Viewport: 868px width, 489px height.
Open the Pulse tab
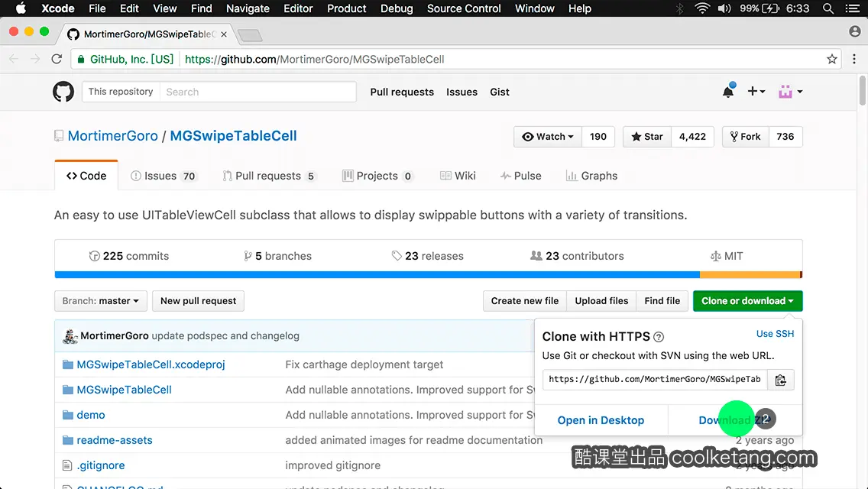tap(521, 176)
